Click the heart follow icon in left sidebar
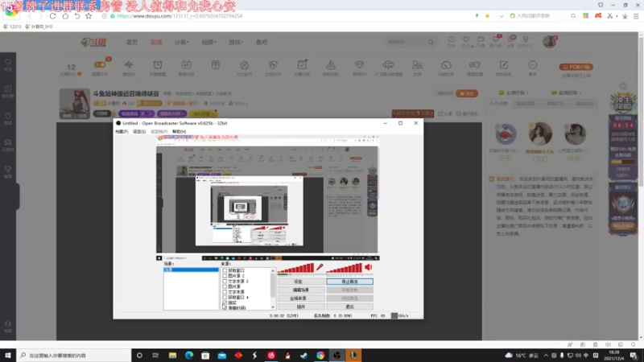This screenshot has height=362, width=644. (8, 63)
